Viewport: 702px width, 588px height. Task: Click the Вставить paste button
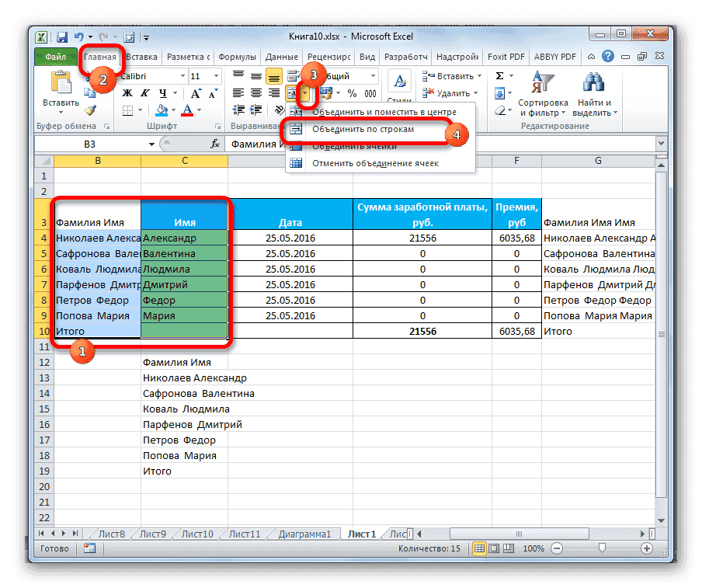tap(61, 87)
